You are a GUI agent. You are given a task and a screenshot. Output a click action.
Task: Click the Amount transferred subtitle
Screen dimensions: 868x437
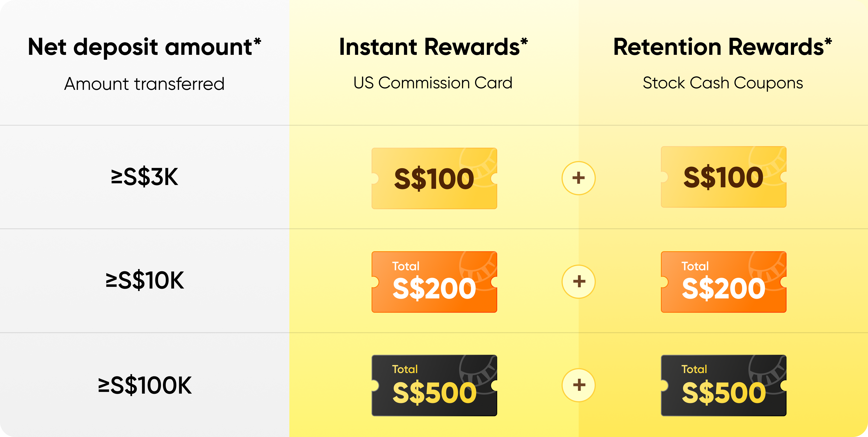point(145,83)
